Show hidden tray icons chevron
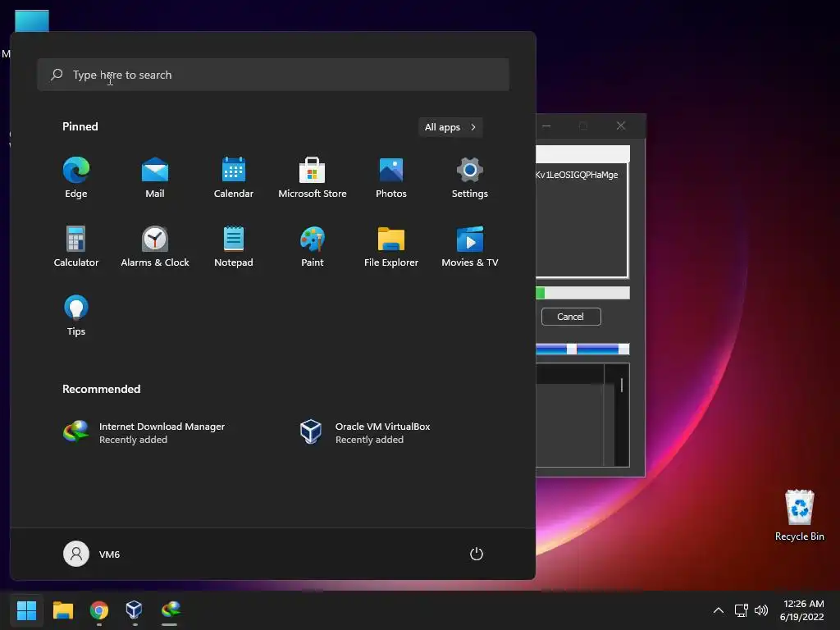840x630 pixels. (x=719, y=610)
